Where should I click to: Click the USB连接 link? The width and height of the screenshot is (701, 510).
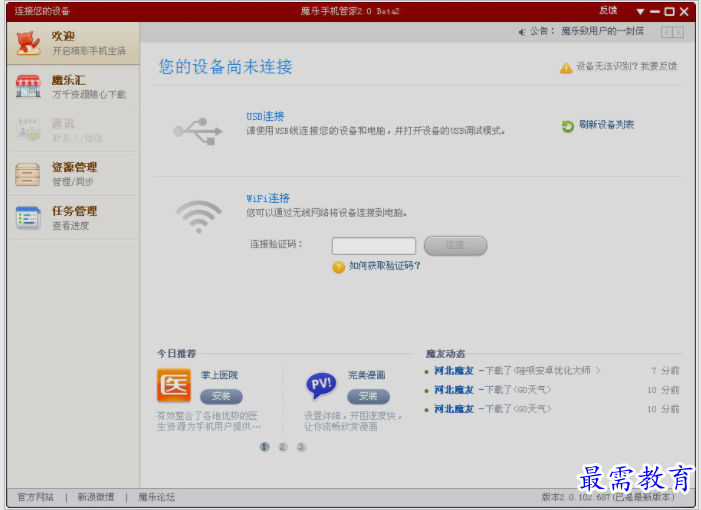tap(265, 116)
